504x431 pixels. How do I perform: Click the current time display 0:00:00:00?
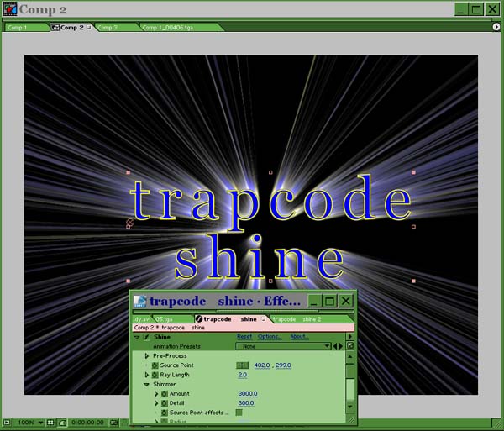pos(87,423)
